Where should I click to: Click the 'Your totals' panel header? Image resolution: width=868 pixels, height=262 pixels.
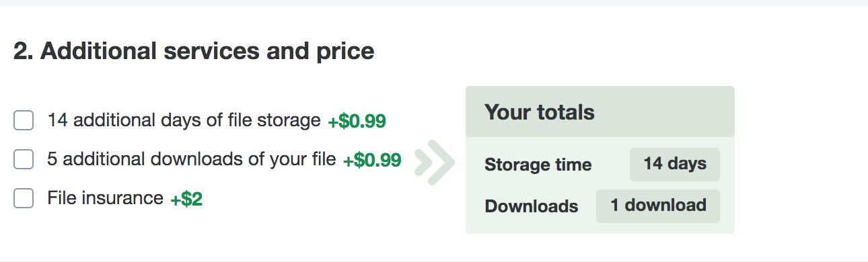click(600, 112)
